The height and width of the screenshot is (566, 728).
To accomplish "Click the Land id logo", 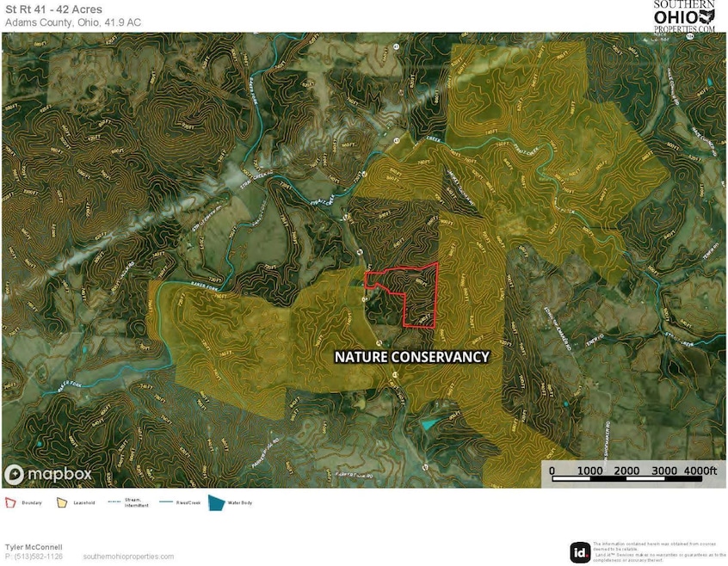I will 581,551.
